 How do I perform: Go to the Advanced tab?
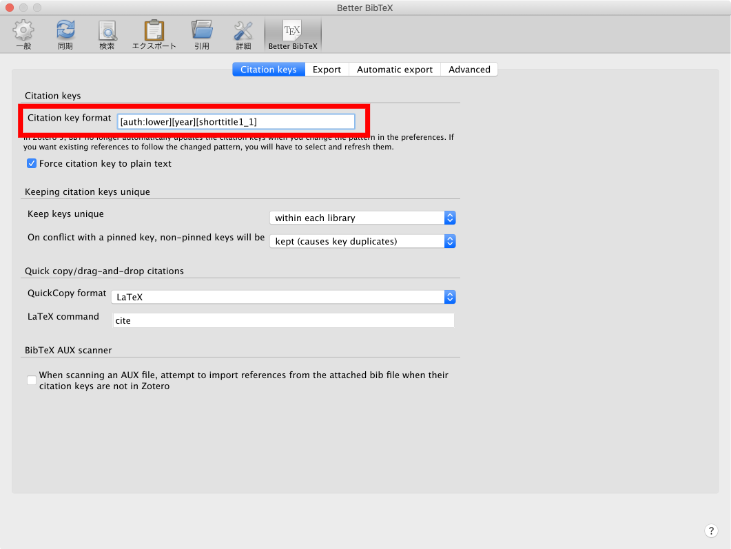[x=469, y=69]
